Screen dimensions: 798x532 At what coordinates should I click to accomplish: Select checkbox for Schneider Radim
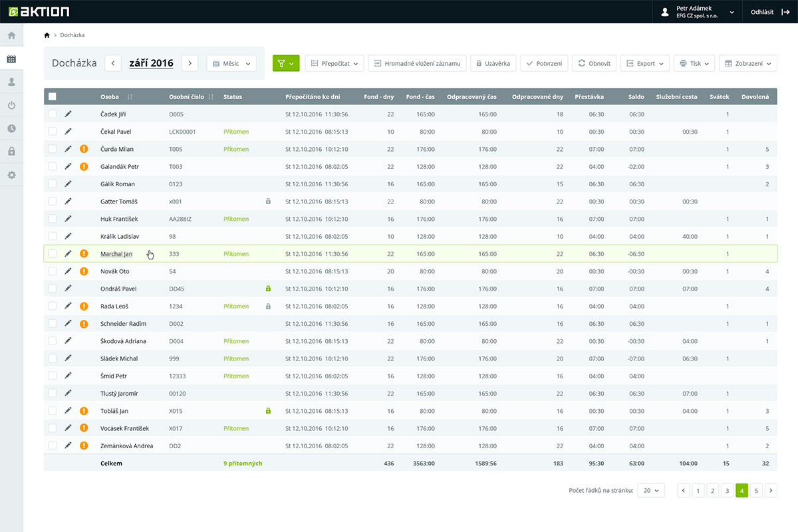53,323
